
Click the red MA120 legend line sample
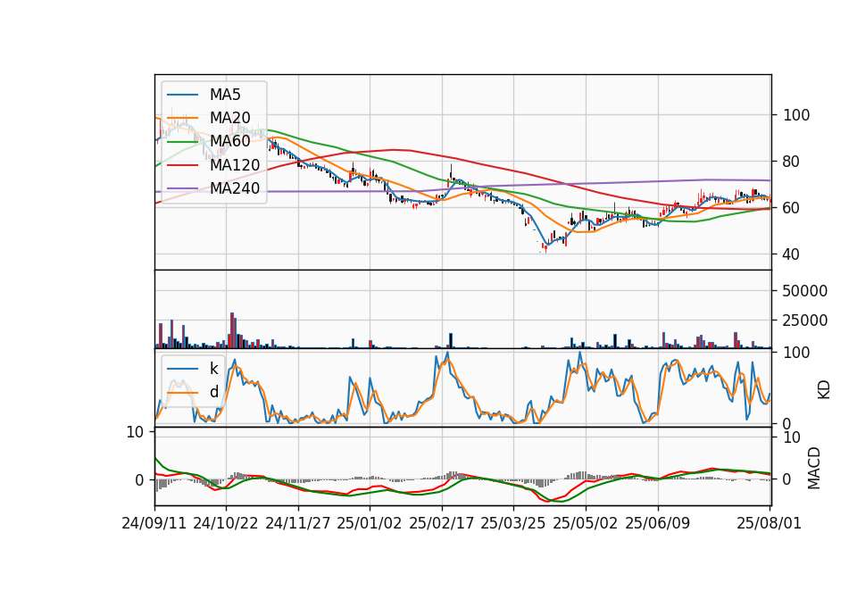[x=182, y=164]
